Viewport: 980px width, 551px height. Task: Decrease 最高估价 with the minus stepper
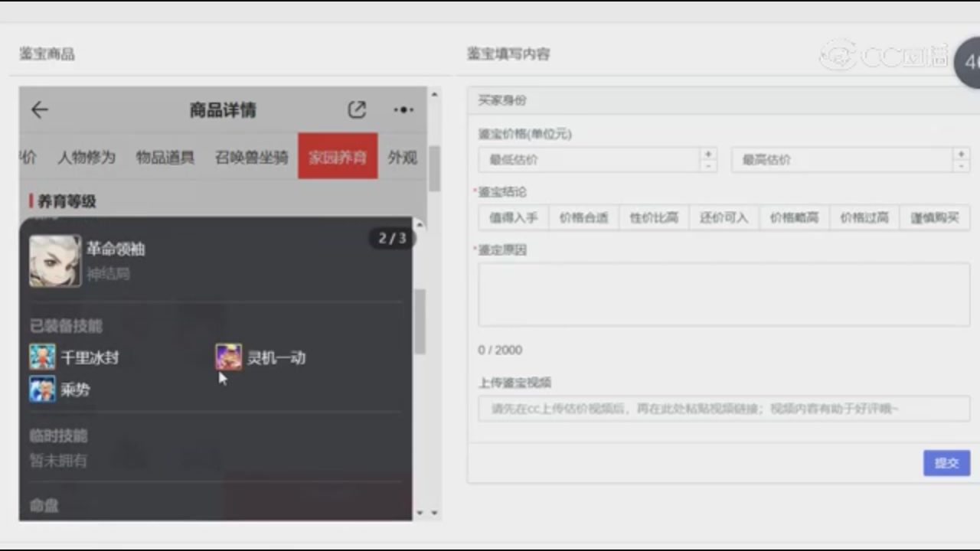tap(961, 166)
